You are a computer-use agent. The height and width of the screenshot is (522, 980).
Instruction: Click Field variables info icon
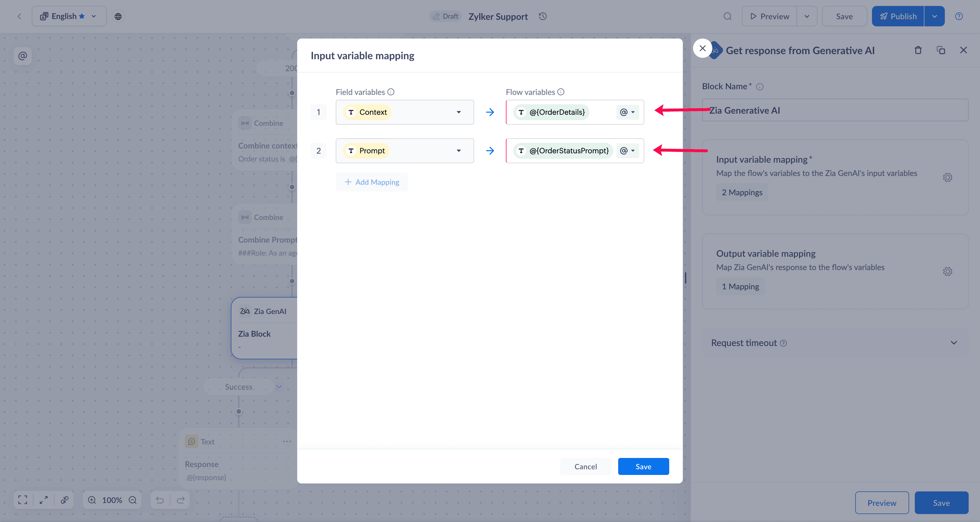391,92
